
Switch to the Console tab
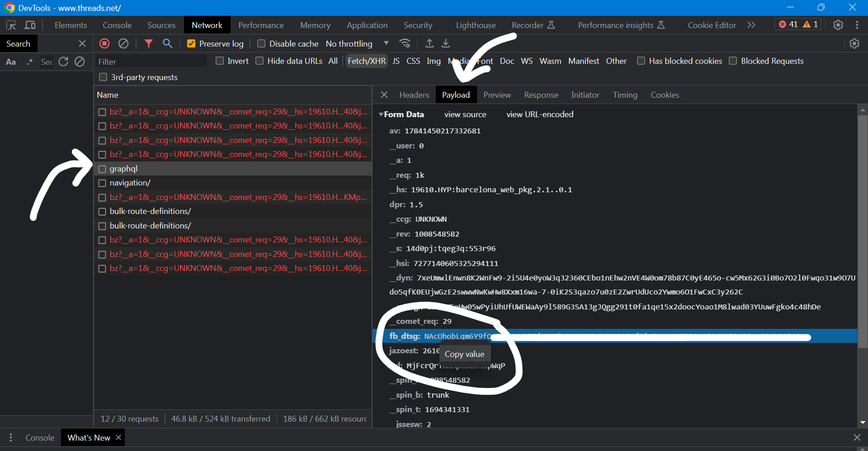coord(117,25)
